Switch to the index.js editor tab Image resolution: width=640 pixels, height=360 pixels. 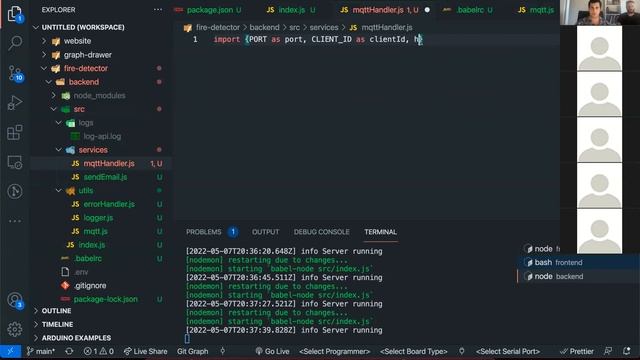[x=291, y=10]
